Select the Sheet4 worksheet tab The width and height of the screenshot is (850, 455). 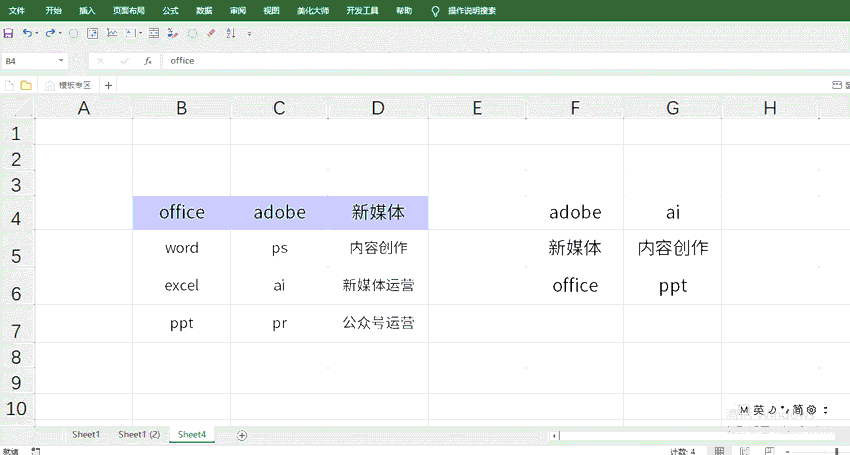point(192,434)
